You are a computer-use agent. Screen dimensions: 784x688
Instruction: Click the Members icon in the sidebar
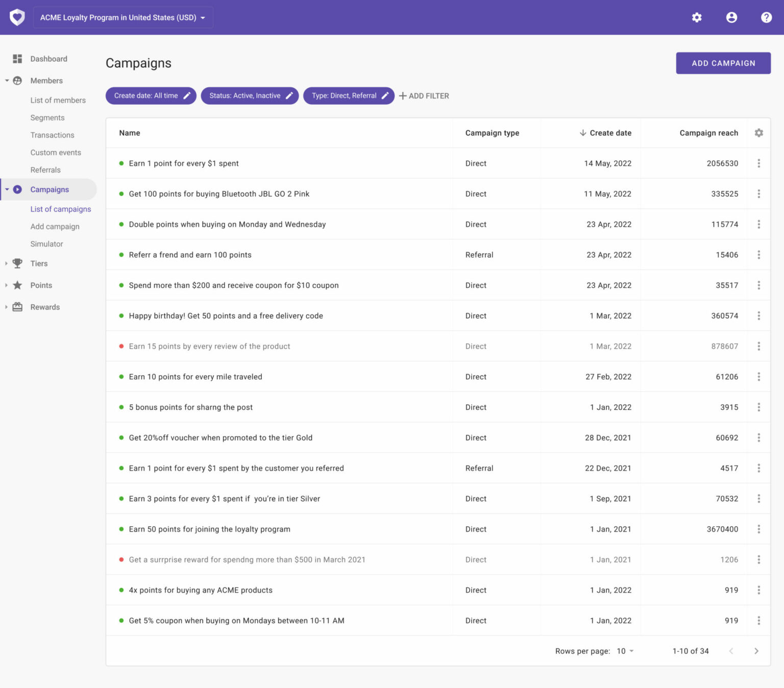tap(17, 81)
